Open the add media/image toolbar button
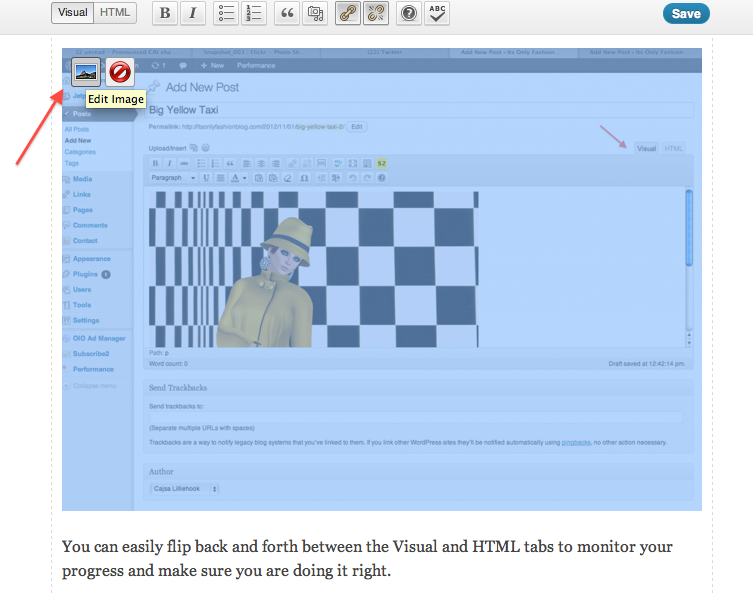Screen dimensions: 753x596 tap(315, 14)
